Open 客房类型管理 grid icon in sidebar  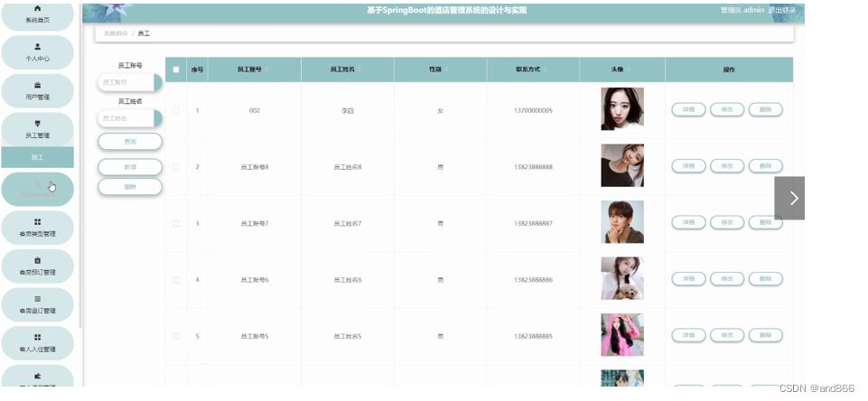pyautogui.click(x=38, y=222)
